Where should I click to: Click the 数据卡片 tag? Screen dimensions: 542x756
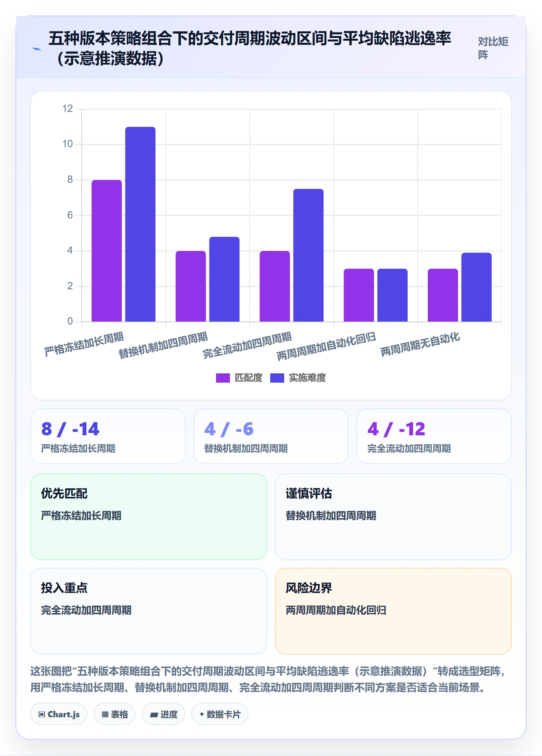pyautogui.click(x=220, y=714)
